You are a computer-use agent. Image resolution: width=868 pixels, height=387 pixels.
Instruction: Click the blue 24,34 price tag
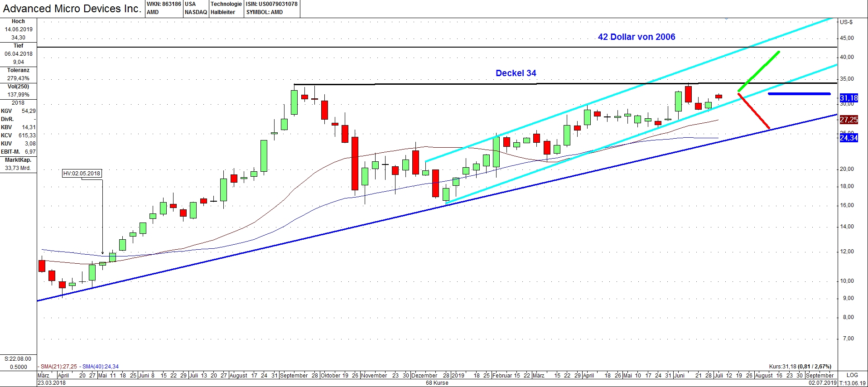click(x=849, y=138)
